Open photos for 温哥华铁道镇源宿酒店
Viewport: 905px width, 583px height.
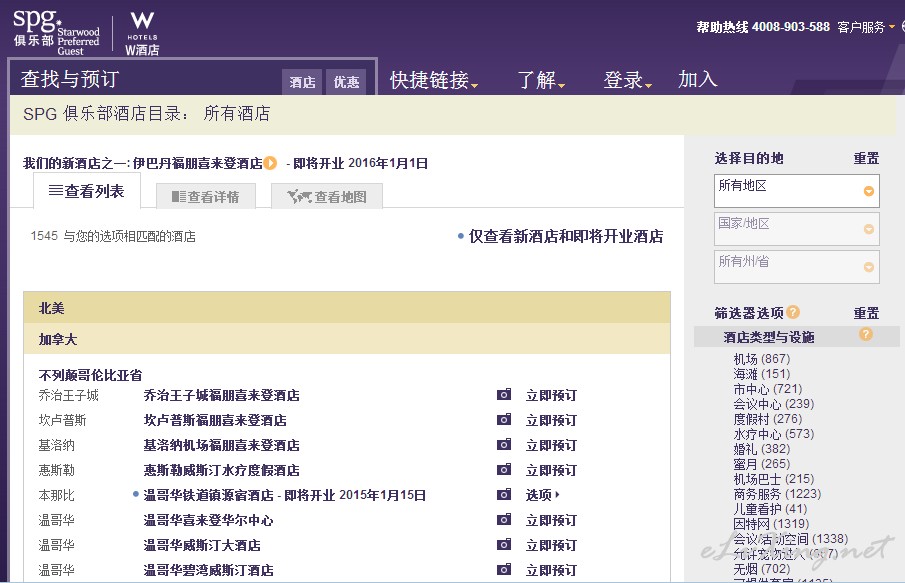(x=504, y=495)
